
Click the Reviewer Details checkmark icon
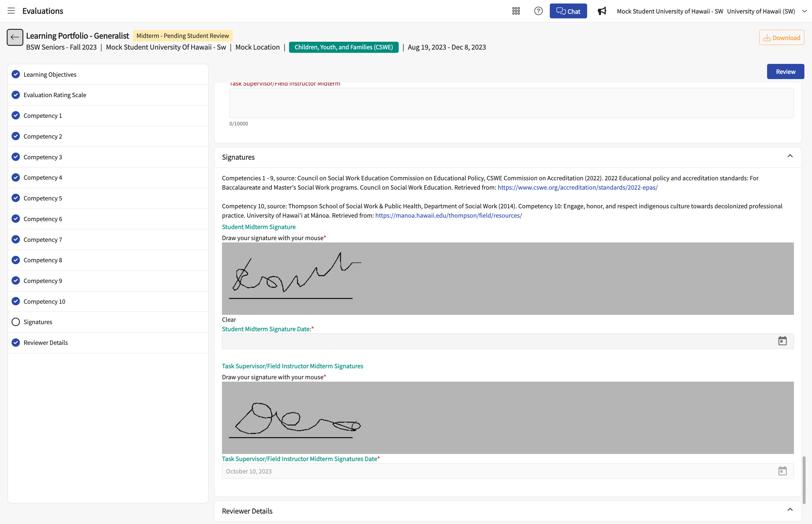pyautogui.click(x=16, y=342)
